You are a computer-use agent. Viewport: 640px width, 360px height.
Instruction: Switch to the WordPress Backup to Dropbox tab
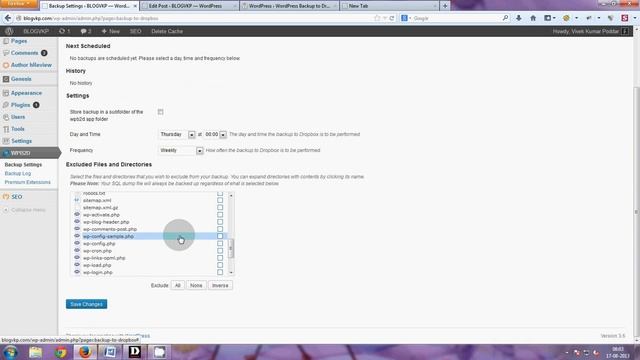tap(289, 6)
